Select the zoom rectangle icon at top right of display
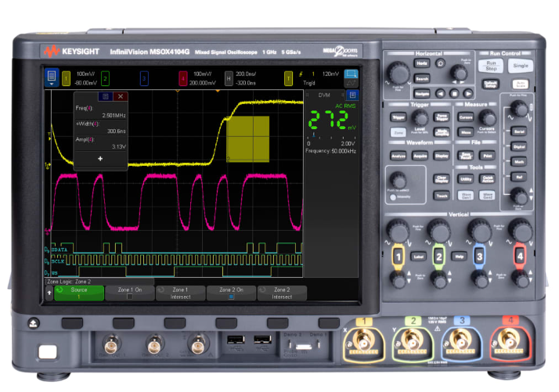The image size is (559, 392). tap(352, 74)
